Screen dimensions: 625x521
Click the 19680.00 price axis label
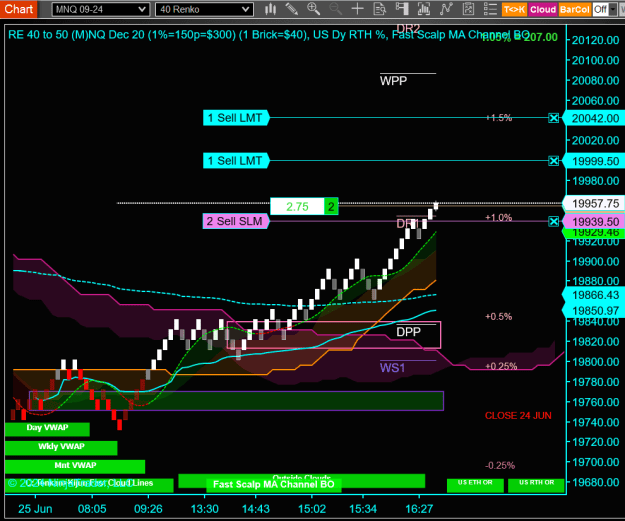point(596,482)
